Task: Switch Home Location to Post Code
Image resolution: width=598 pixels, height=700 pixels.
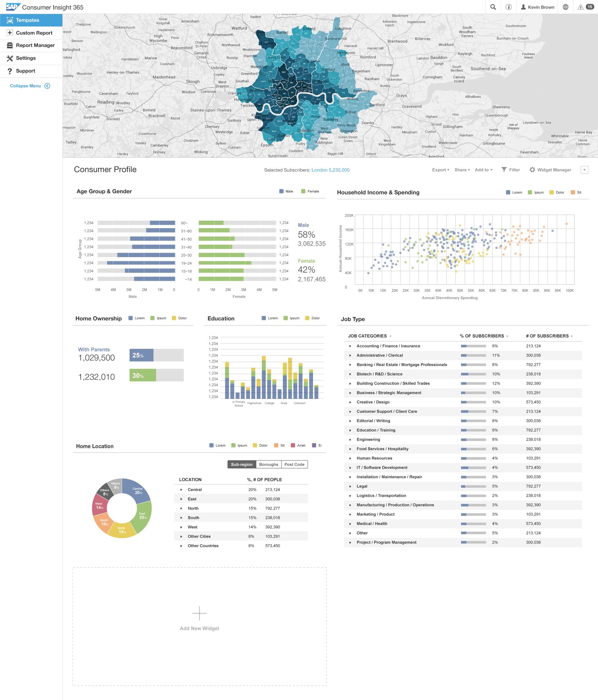Action: click(294, 464)
